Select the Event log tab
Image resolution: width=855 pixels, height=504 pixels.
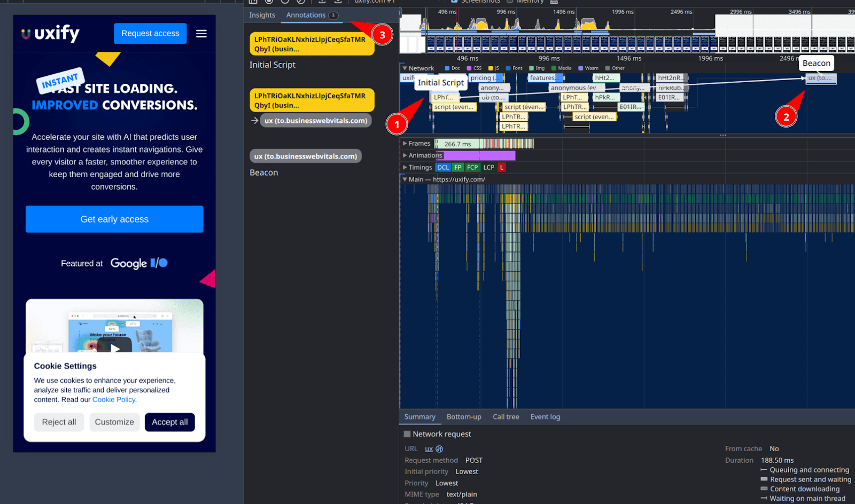point(545,416)
